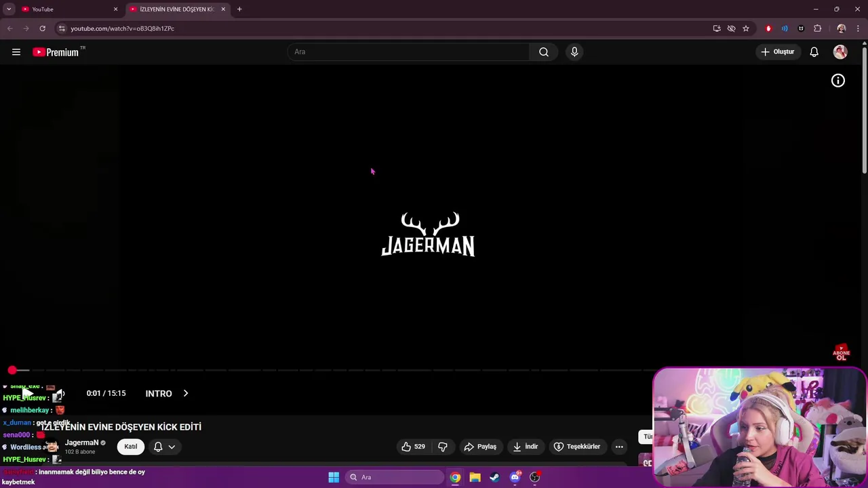Open Chrome from the taskbar
The height and width of the screenshot is (488, 868).
tap(455, 477)
